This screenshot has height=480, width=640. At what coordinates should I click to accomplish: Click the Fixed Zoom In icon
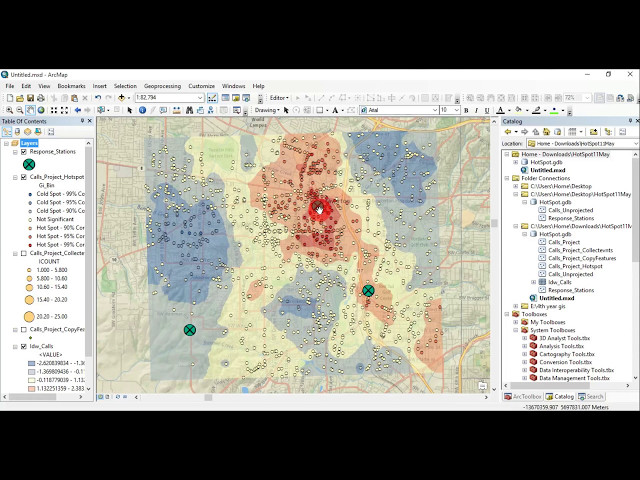pyautogui.click(x=54, y=110)
